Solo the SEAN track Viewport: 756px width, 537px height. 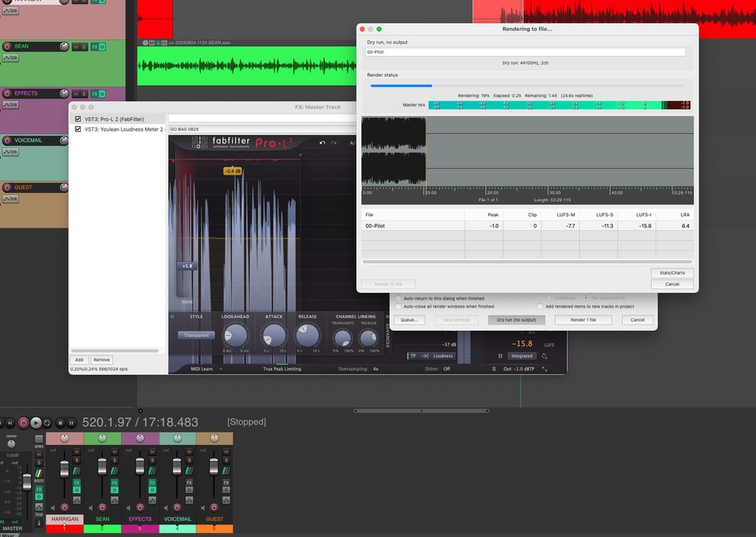pos(113,461)
